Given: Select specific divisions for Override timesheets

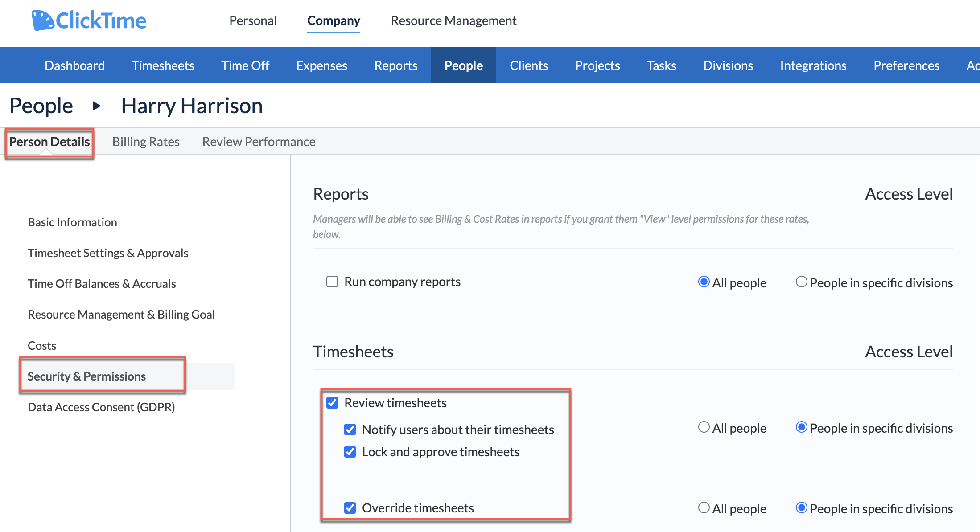Looking at the screenshot, I should (x=802, y=507).
